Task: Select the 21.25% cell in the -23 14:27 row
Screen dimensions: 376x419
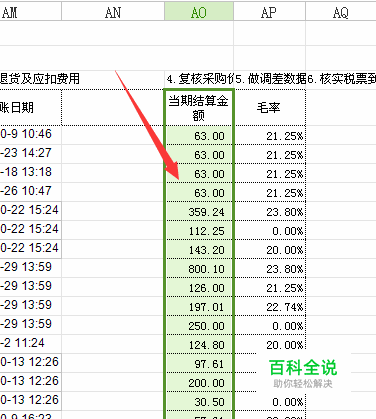Action: coord(270,155)
